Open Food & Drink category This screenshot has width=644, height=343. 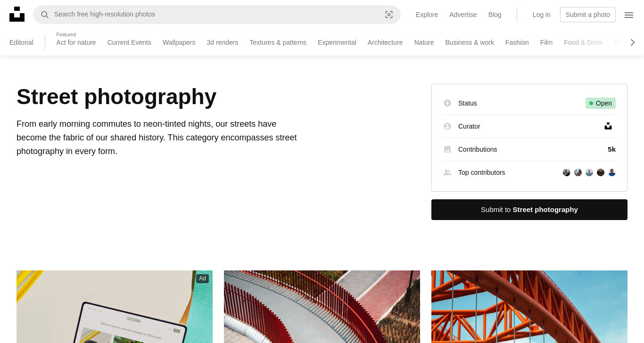(583, 42)
